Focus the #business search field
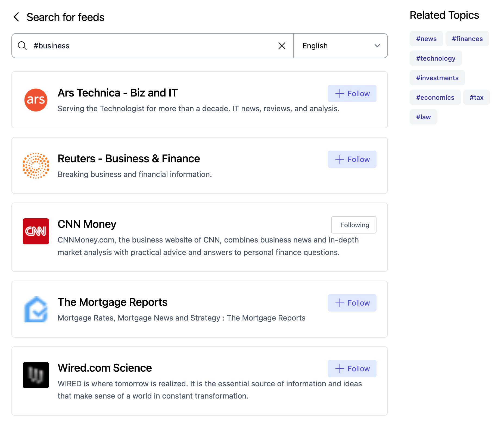504x423 pixels. pyautogui.click(x=153, y=46)
